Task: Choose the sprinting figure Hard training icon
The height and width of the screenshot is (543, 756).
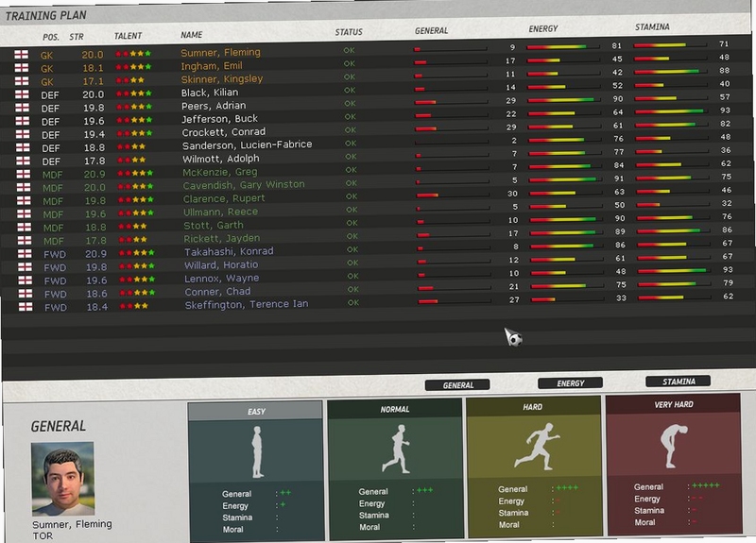Action: point(537,447)
